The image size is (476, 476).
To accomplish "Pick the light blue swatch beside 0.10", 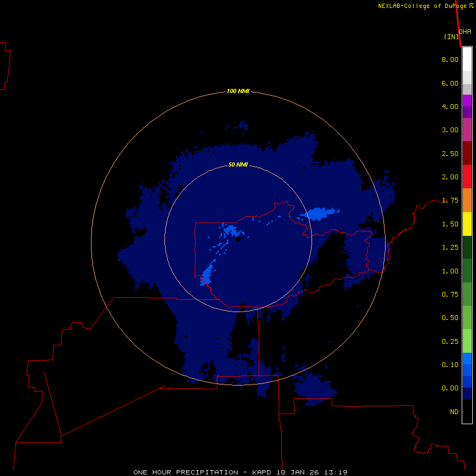I will [x=467, y=359].
